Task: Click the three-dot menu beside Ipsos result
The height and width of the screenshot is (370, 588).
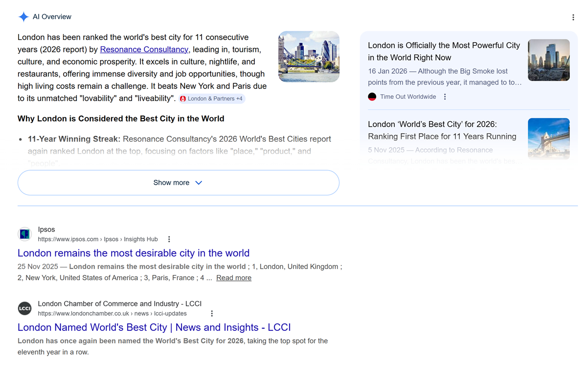Action: coord(169,239)
